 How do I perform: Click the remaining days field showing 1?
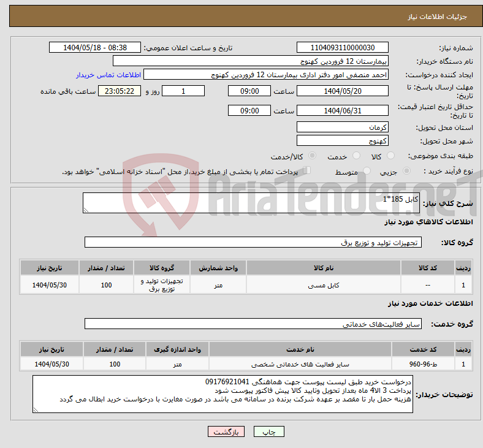(183, 91)
